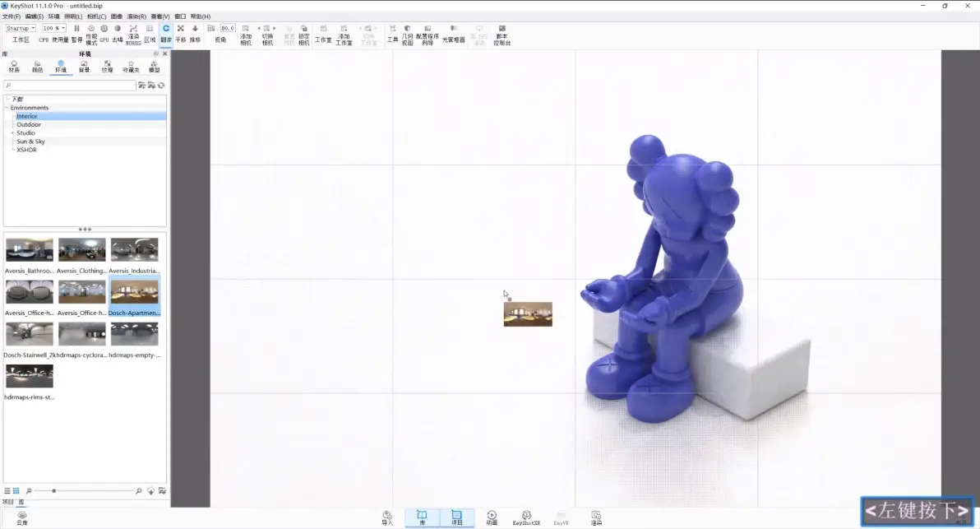The image size is (980, 529).
Task: Select the Sun & Sky folder
Action: tap(30, 142)
